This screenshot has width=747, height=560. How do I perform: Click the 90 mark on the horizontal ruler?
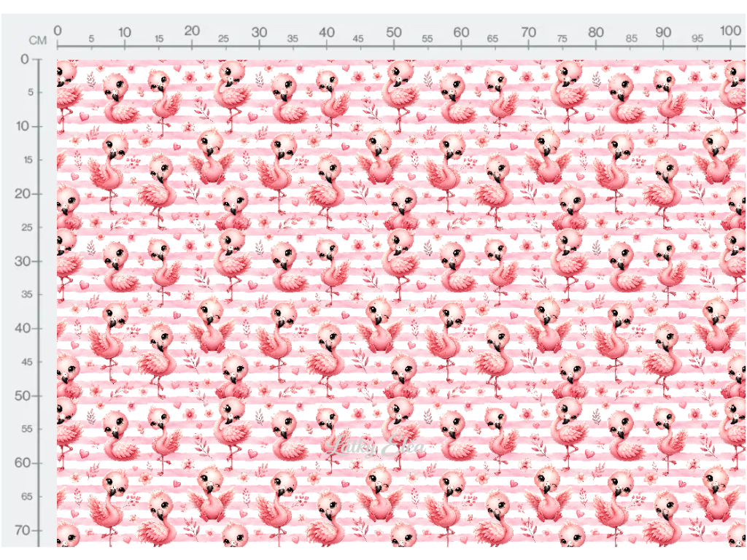pos(663,32)
